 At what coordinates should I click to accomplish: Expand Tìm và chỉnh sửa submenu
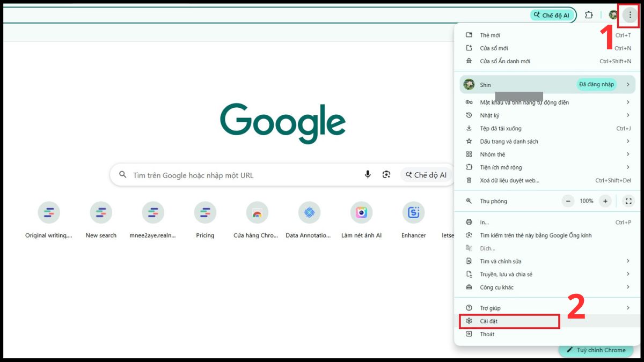548,261
